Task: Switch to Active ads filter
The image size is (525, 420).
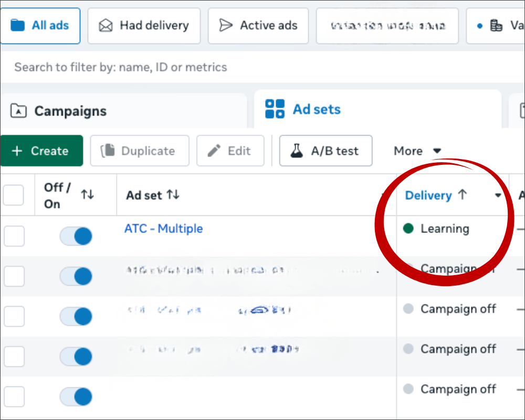Action: 258,26
